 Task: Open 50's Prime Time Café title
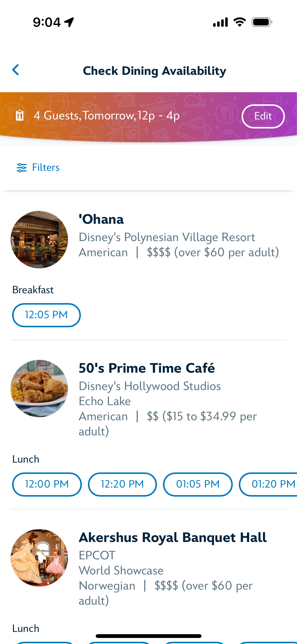point(147,368)
